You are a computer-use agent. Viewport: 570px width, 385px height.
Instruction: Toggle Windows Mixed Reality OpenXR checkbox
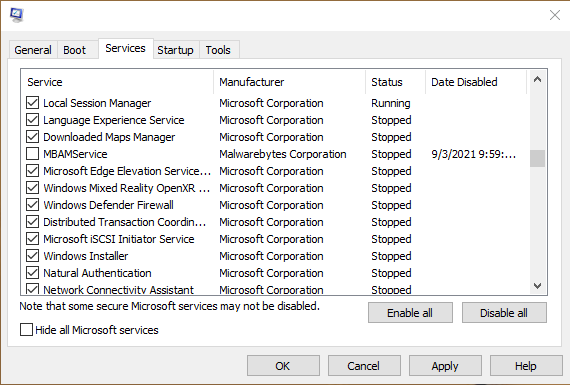click(32, 188)
